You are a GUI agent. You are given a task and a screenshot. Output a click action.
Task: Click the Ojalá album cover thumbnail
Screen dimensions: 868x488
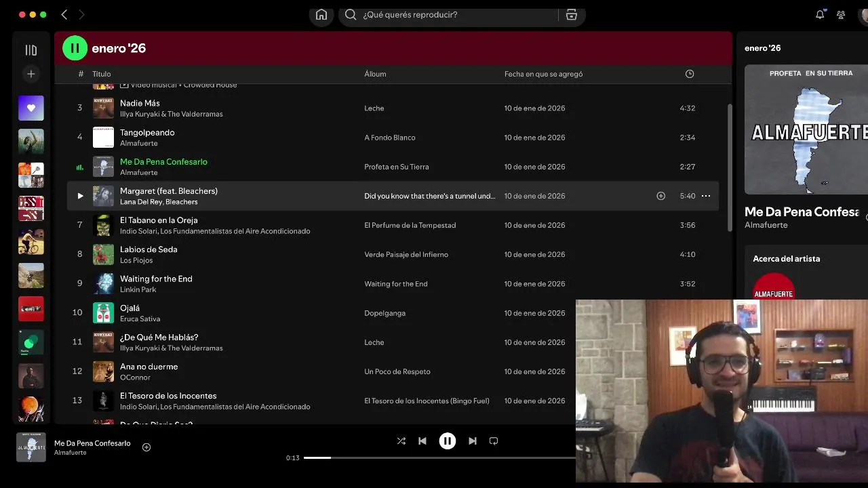[x=103, y=313]
